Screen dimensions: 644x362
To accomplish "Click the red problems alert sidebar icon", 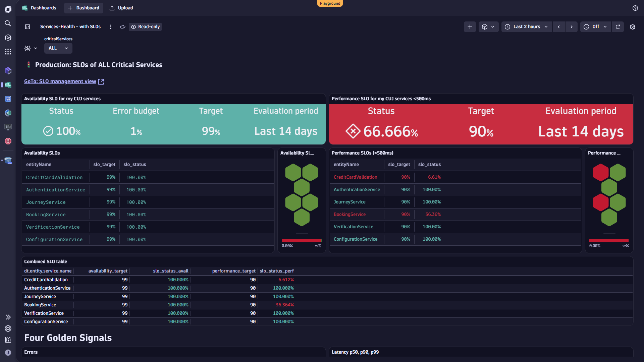I will (8, 141).
